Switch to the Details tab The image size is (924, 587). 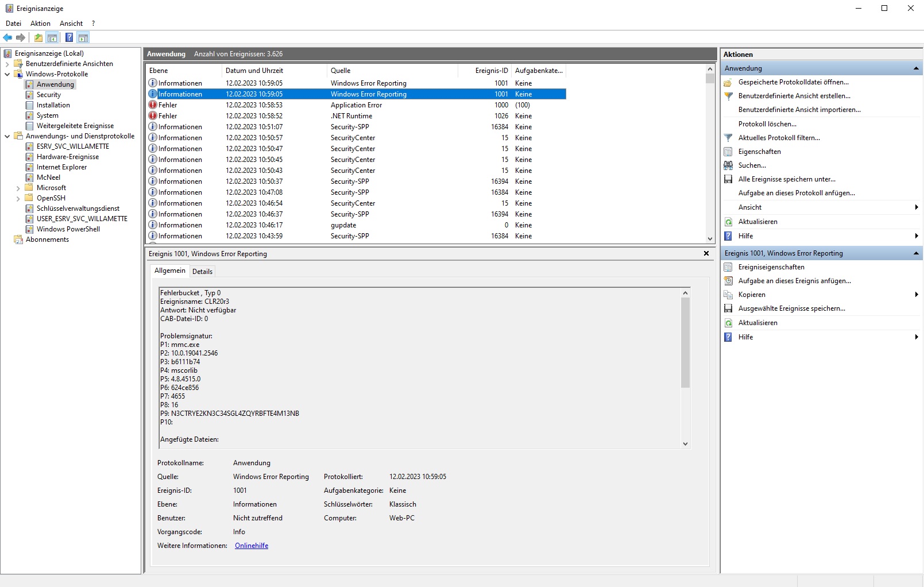point(202,271)
